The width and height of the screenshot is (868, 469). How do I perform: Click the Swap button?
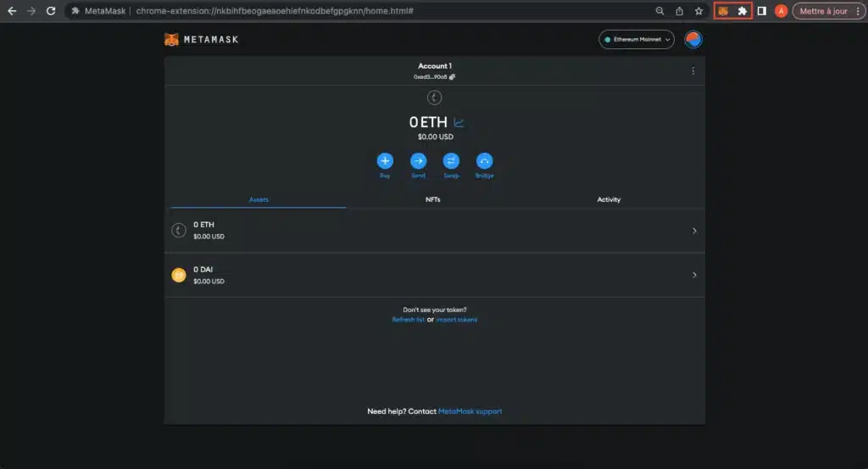451,165
